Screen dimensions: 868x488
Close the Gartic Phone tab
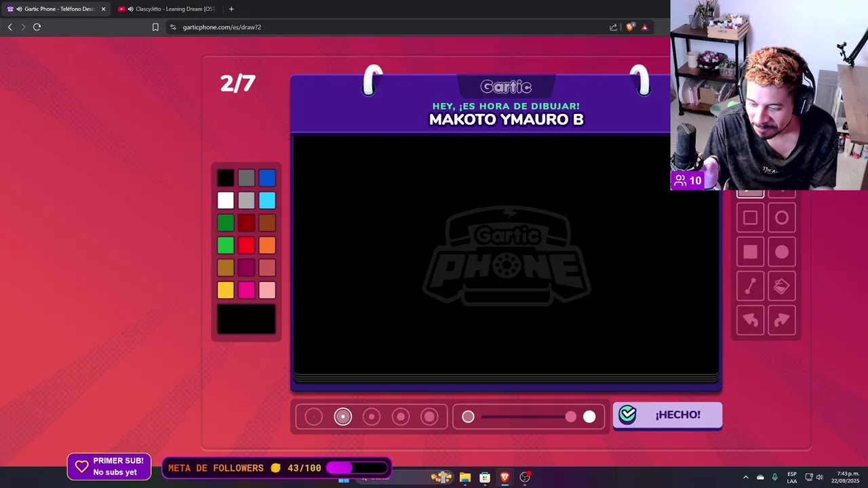tap(103, 9)
